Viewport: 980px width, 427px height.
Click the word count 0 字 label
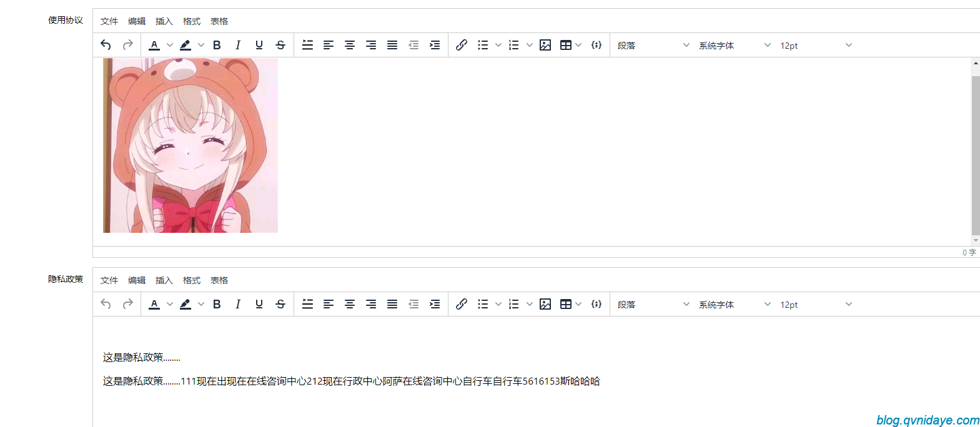point(969,252)
